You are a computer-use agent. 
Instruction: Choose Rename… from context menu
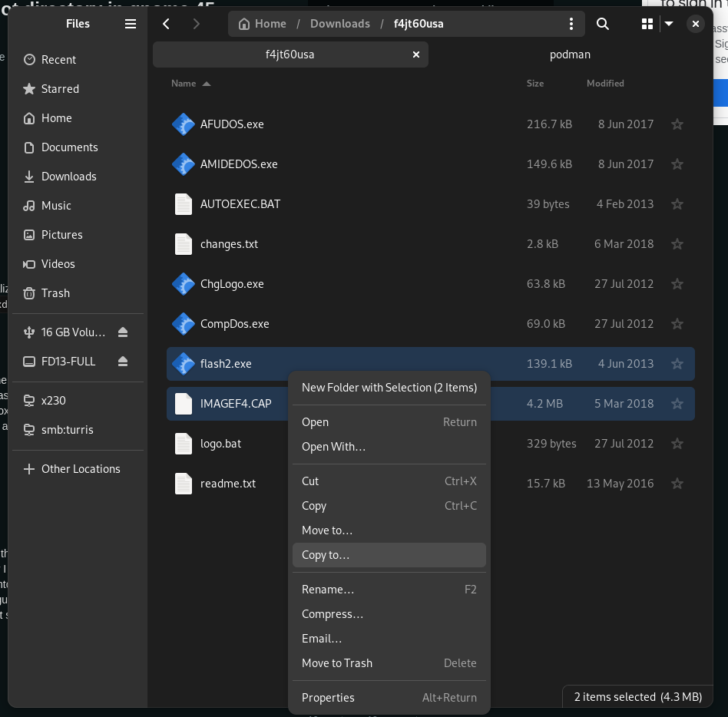tap(389, 590)
